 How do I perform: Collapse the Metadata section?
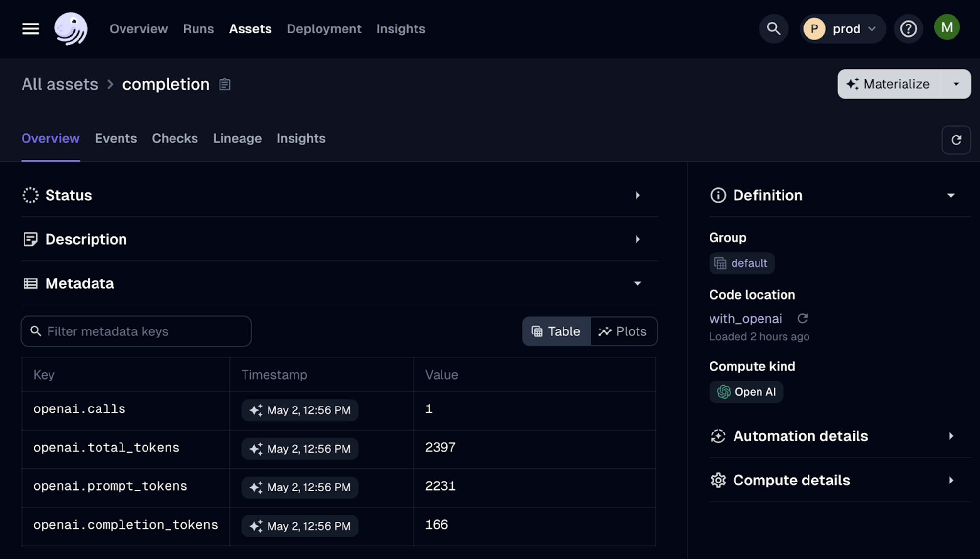coord(637,283)
